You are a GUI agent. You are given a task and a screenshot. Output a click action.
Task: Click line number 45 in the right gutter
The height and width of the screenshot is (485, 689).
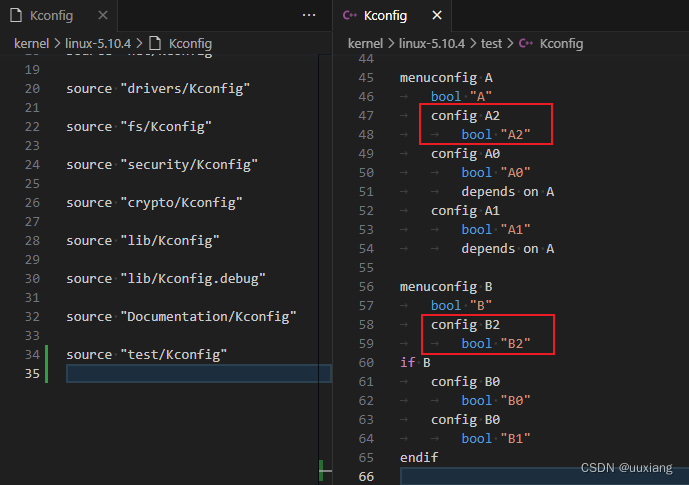coord(366,78)
